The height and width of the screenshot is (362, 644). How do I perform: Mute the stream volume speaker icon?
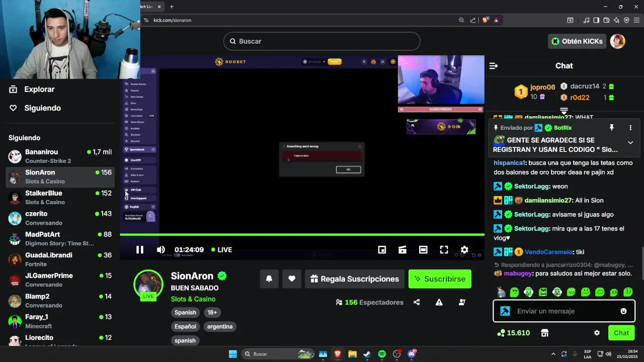161,250
